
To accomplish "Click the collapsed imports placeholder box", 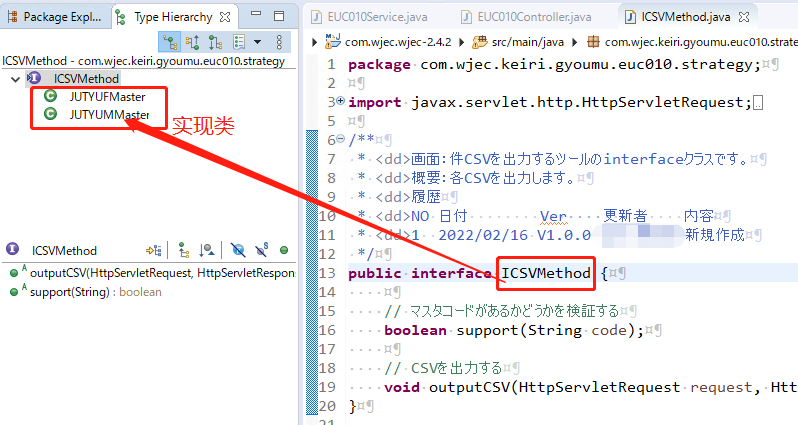I will coord(758,103).
